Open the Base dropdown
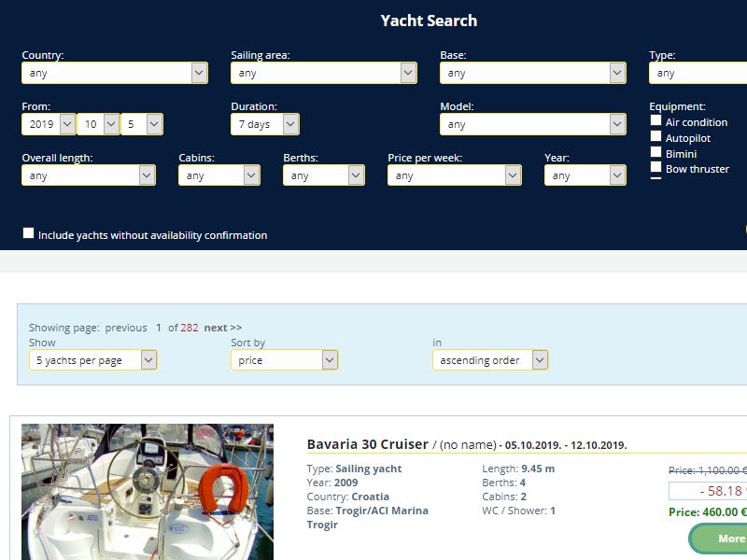747x560 pixels. coord(532,73)
